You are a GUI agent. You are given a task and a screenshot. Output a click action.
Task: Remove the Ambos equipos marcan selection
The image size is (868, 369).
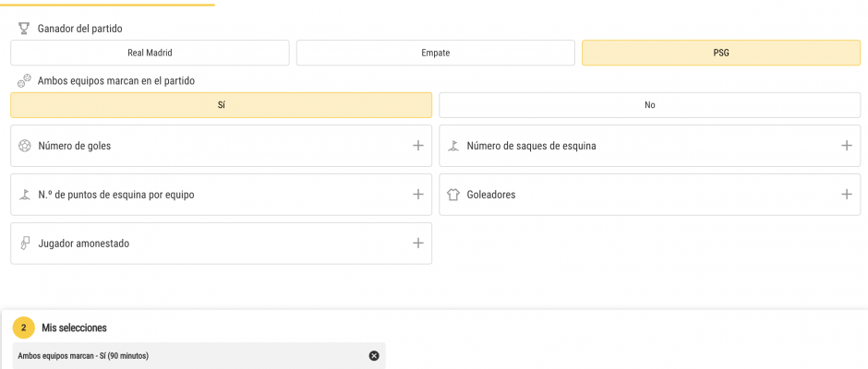click(x=374, y=356)
